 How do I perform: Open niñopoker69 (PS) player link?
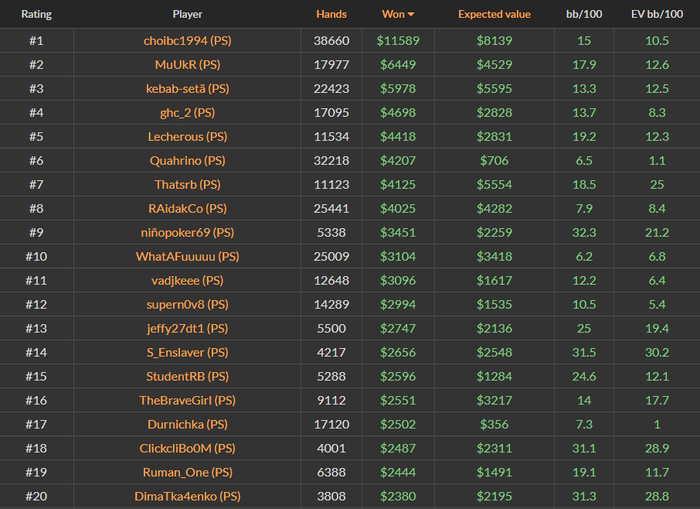[x=186, y=232]
